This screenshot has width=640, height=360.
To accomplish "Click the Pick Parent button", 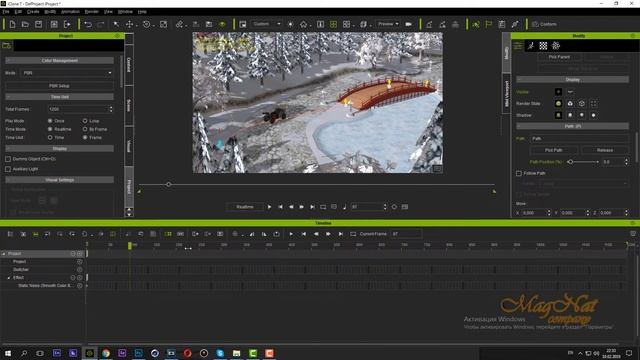I will pos(559,57).
